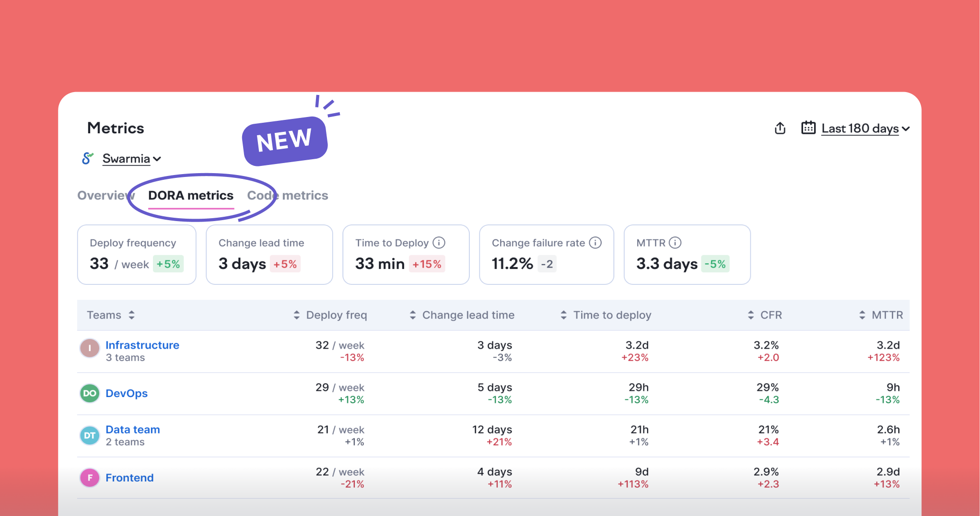
Task: Click the share/export icon
Action: click(x=780, y=128)
